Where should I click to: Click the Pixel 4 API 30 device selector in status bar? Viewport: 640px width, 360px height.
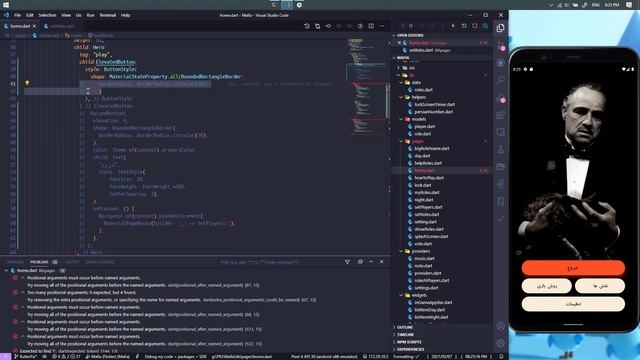click(324, 356)
